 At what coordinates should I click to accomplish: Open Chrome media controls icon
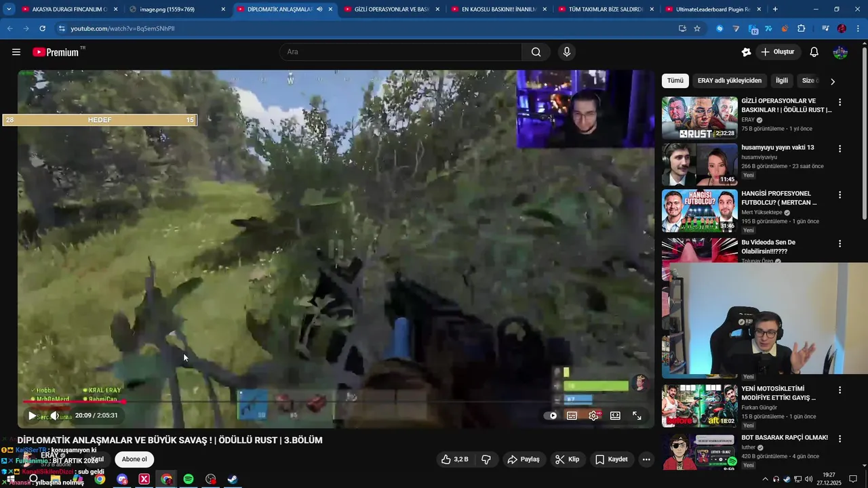point(825,28)
